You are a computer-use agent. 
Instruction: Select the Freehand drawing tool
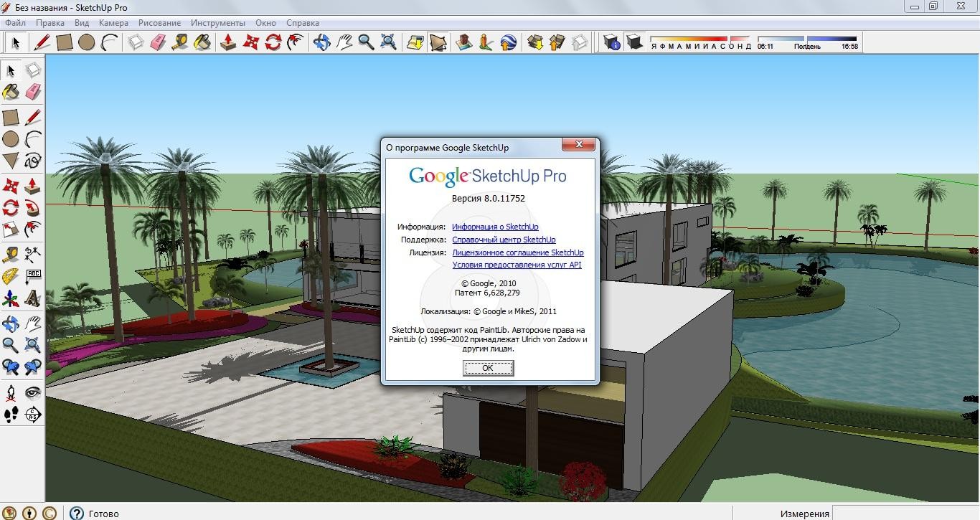pos(33,160)
